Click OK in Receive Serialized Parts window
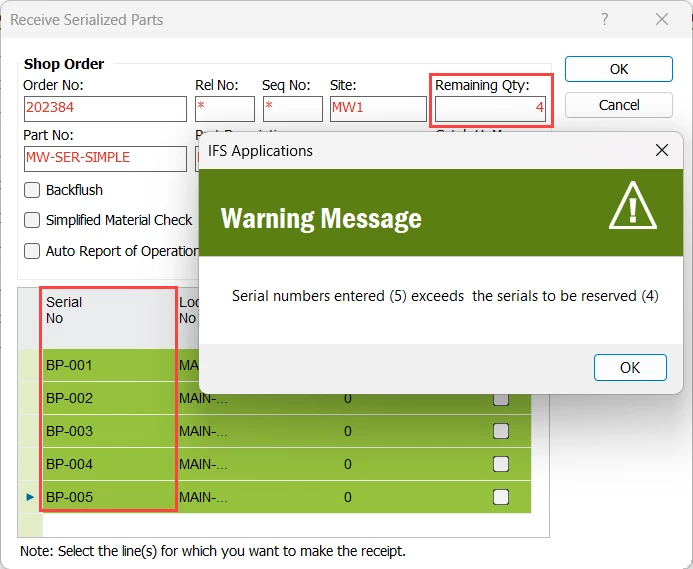 point(619,69)
